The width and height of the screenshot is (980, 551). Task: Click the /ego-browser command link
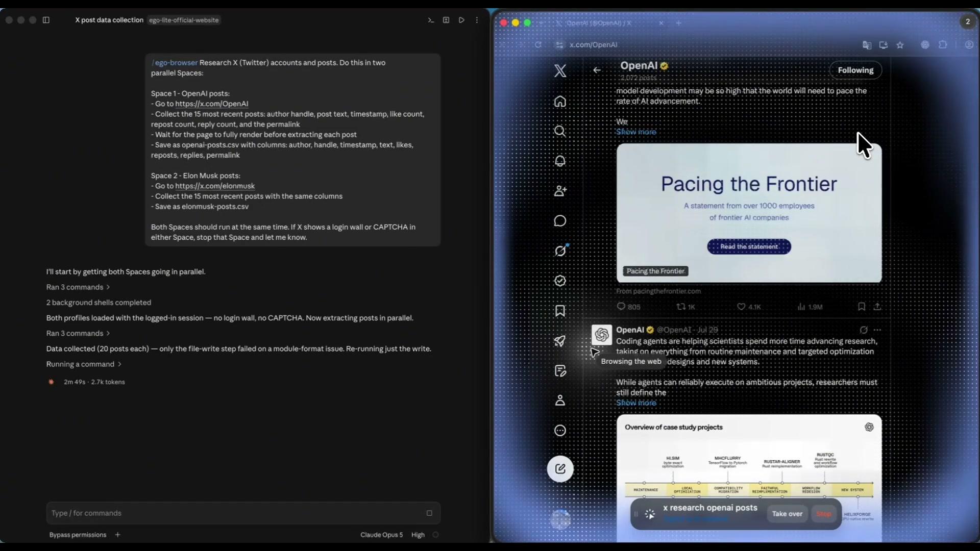point(175,63)
